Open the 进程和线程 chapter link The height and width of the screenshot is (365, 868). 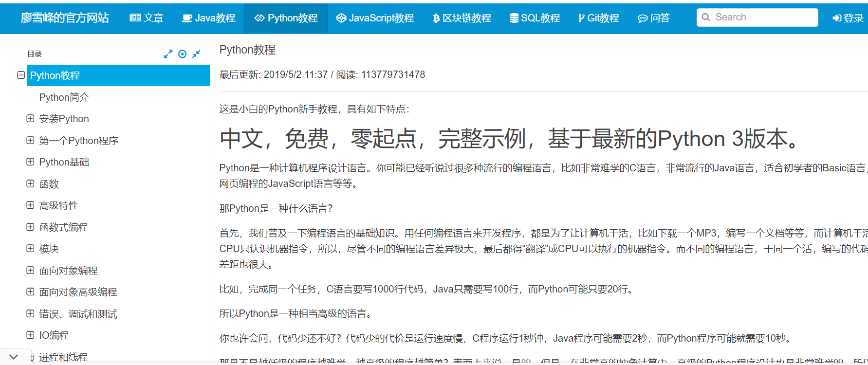(x=63, y=357)
